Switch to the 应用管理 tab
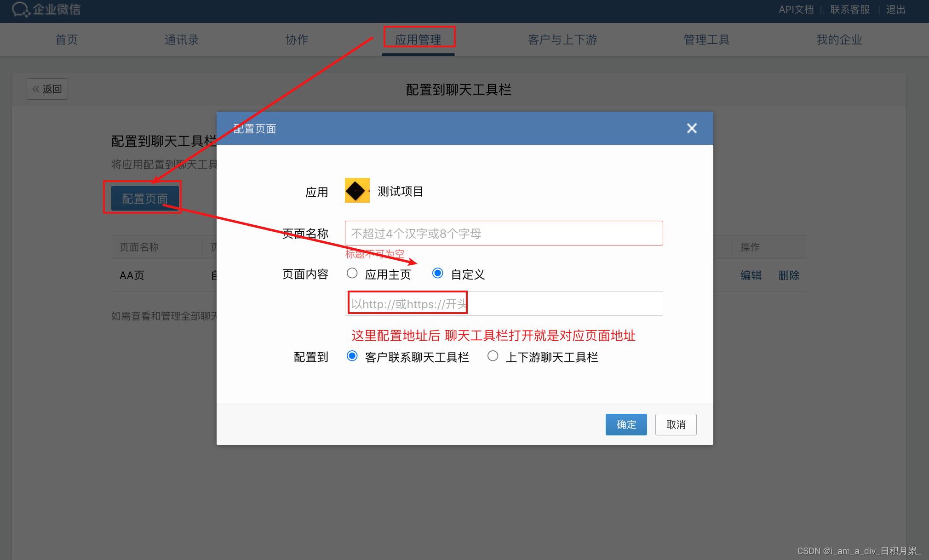This screenshot has width=929, height=560. [x=418, y=40]
